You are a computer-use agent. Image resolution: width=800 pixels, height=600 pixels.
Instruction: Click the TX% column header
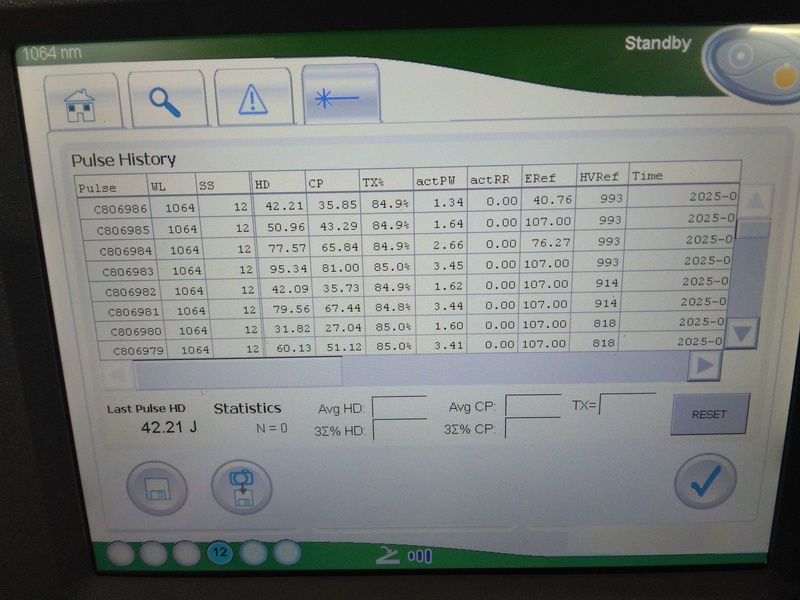(386, 181)
